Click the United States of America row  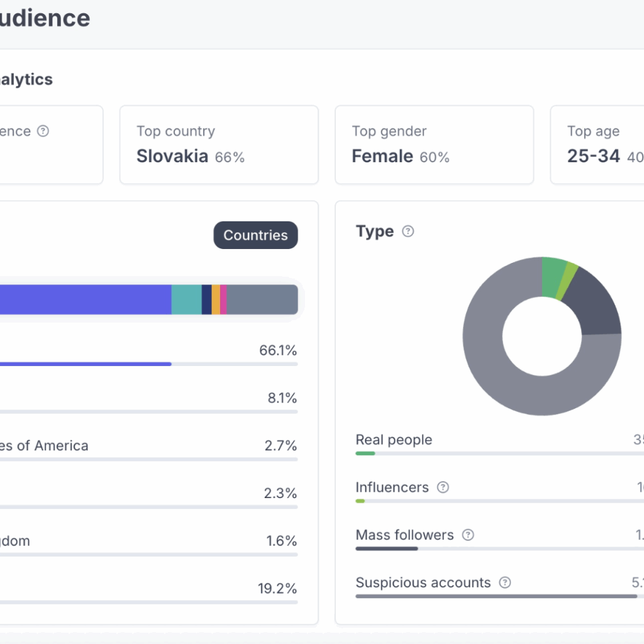(x=148, y=446)
